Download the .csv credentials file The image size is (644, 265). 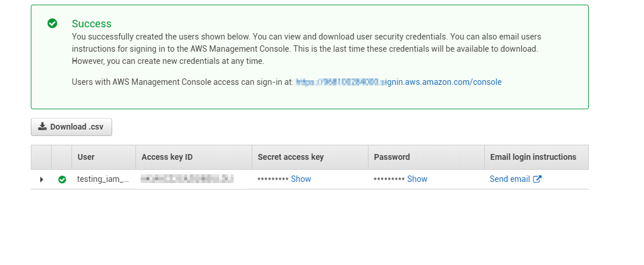[x=71, y=127]
